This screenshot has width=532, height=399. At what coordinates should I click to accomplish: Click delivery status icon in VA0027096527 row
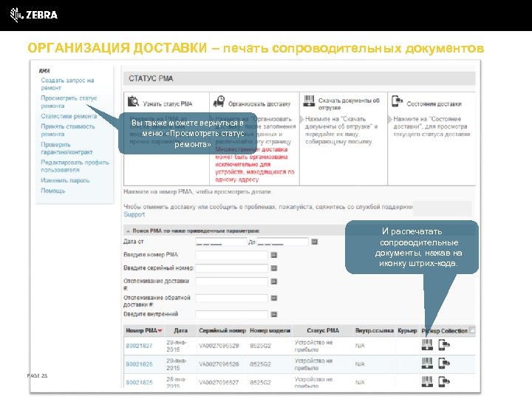[444, 382]
